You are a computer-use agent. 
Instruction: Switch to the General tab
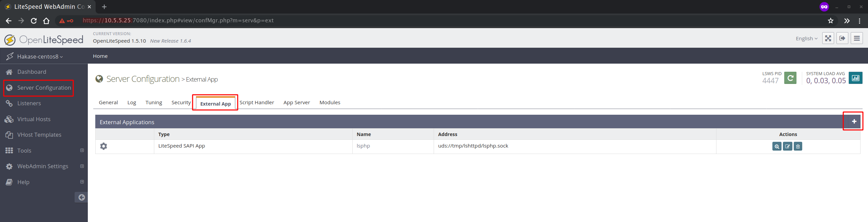(x=108, y=103)
